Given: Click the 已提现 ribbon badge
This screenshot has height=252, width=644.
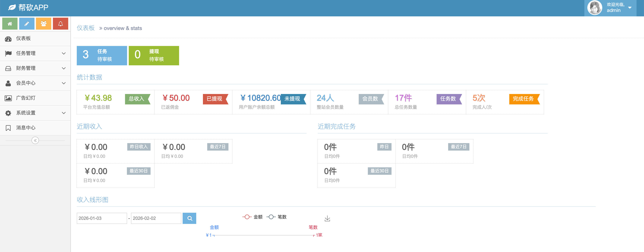Looking at the screenshot, I should pos(215,99).
